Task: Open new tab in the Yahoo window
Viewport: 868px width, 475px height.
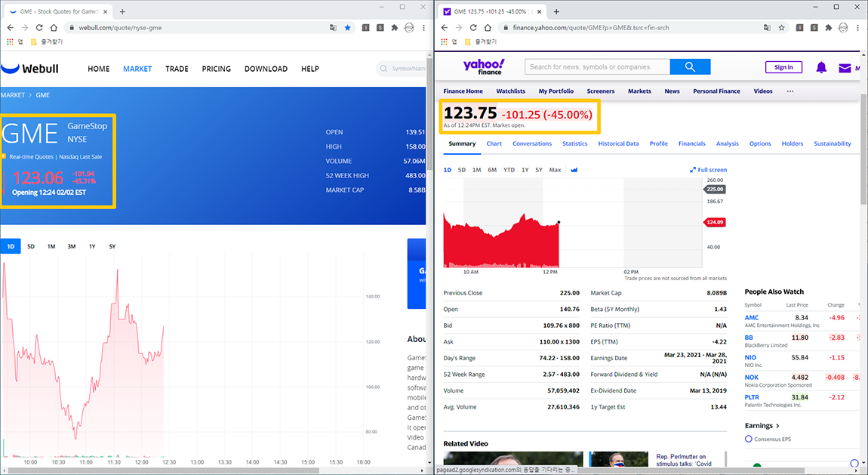Action: click(x=556, y=11)
